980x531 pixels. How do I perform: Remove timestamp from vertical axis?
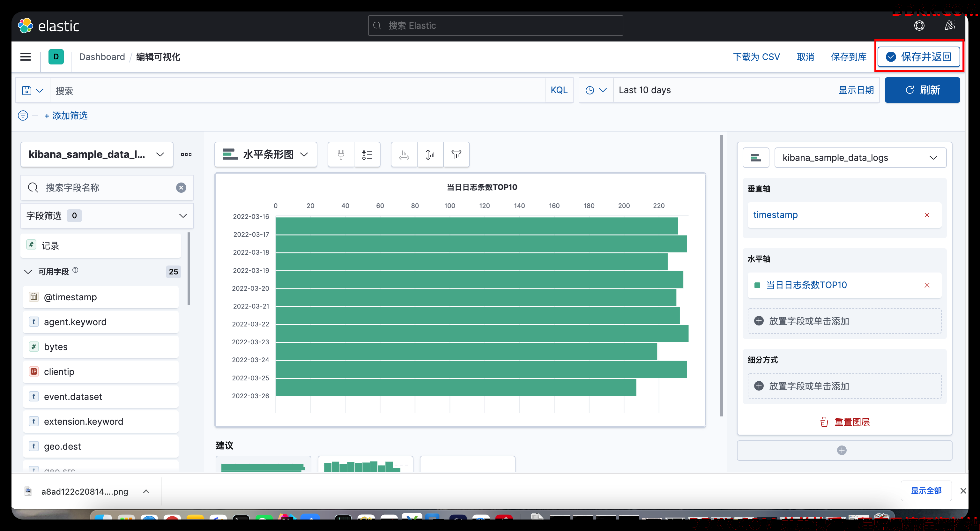(x=927, y=215)
